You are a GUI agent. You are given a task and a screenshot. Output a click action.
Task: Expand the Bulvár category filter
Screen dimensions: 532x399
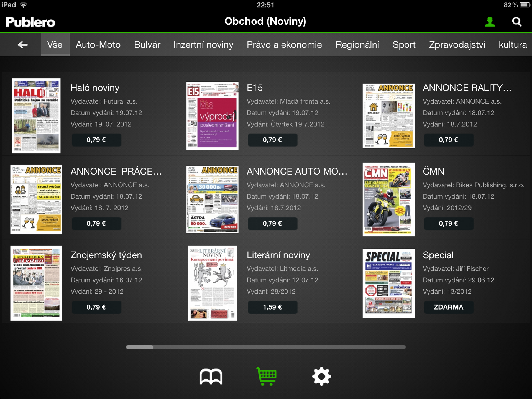tap(147, 45)
